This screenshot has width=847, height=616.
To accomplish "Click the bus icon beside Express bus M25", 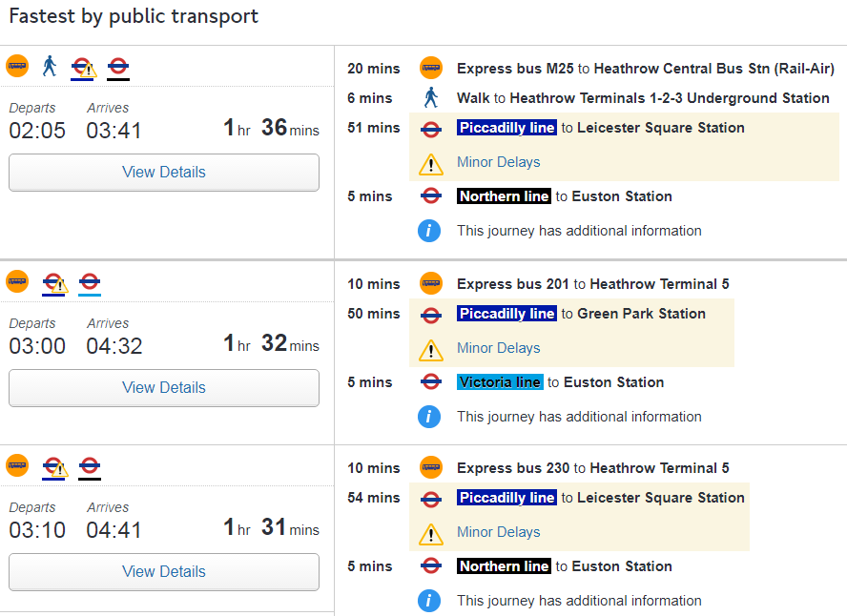I will 431,68.
